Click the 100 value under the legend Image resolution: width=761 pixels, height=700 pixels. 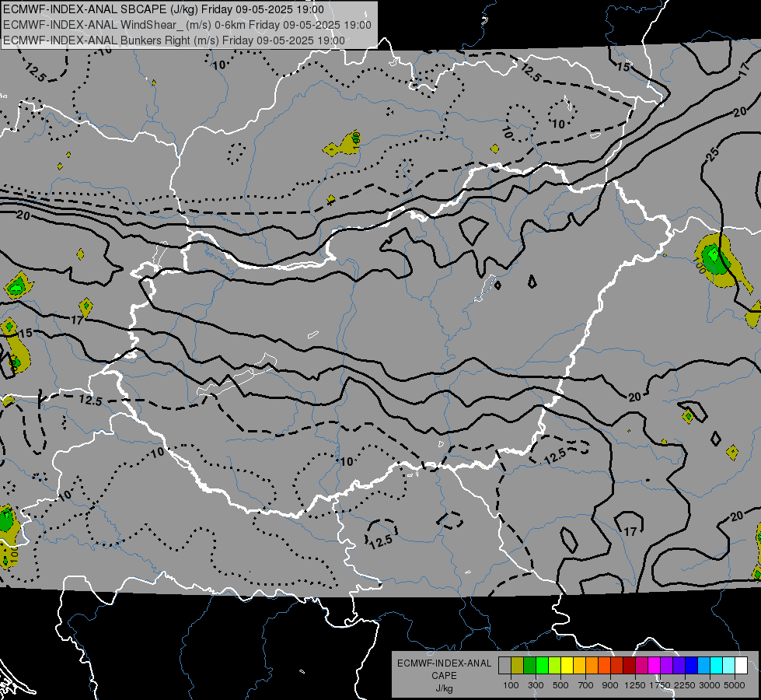click(511, 685)
